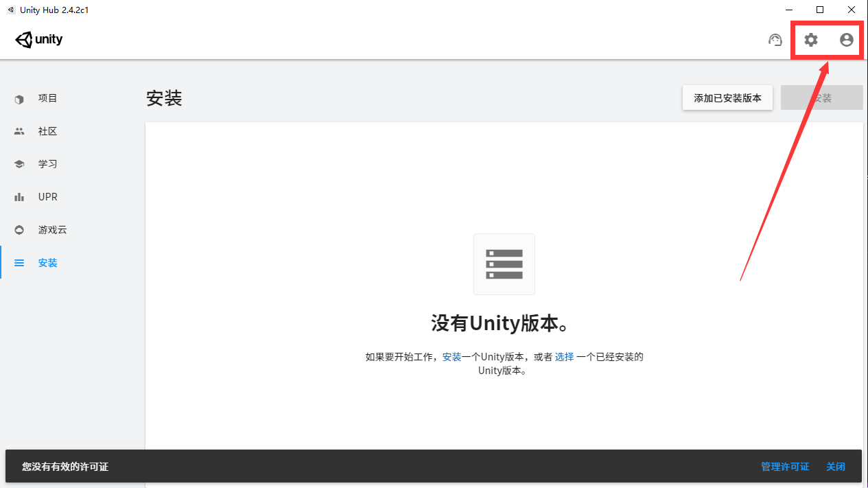Follow the 安装 link in the message

tap(451, 357)
